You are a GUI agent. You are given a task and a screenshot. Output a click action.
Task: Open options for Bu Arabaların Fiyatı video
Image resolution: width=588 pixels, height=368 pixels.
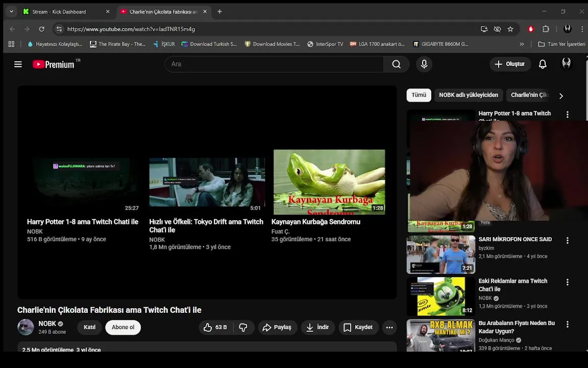[x=568, y=324]
